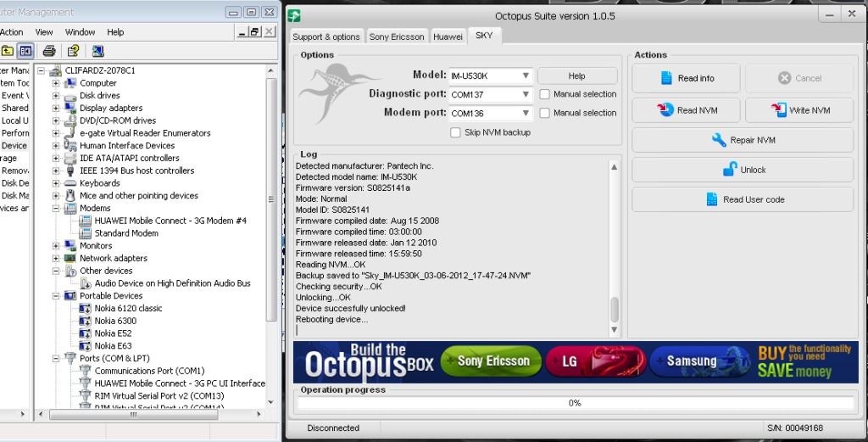Select the Nokia E52 device icon
The image size is (868, 442).
coord(86,333)
